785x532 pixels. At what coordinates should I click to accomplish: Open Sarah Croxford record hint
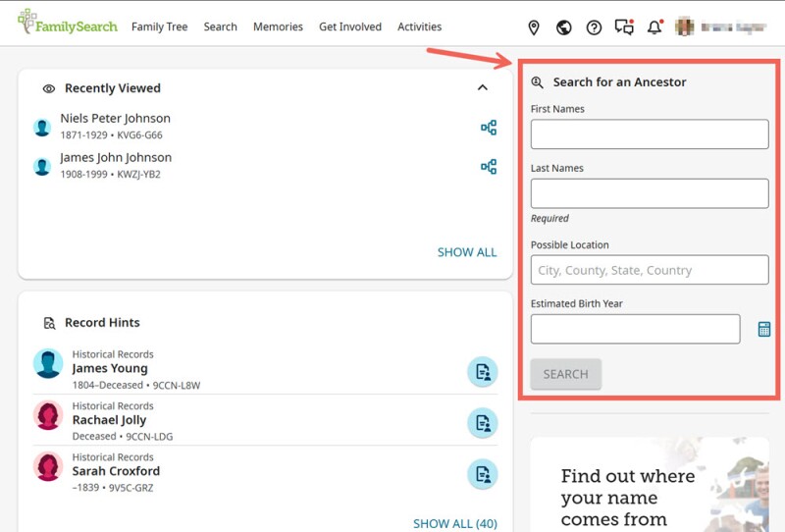[116, 471]
